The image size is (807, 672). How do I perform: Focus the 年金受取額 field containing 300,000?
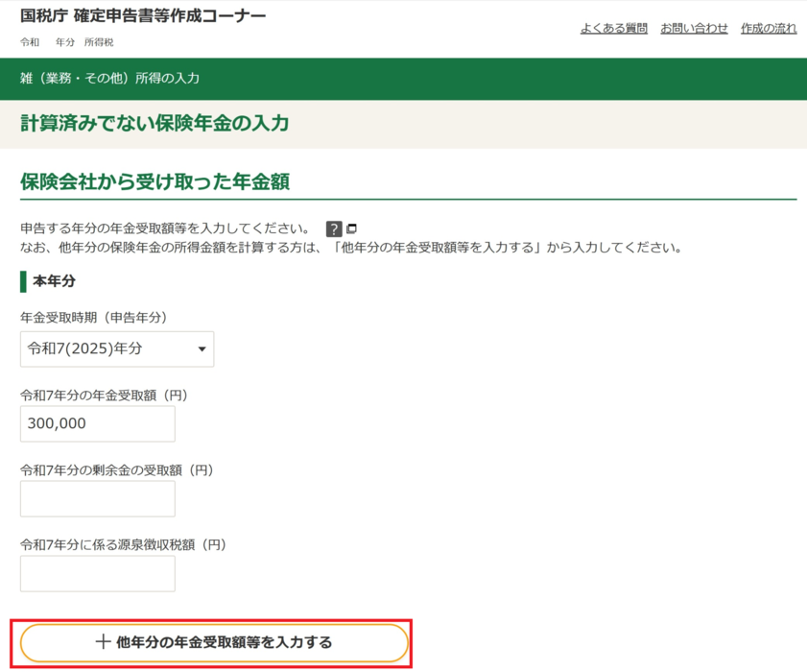tap(97, 423)
